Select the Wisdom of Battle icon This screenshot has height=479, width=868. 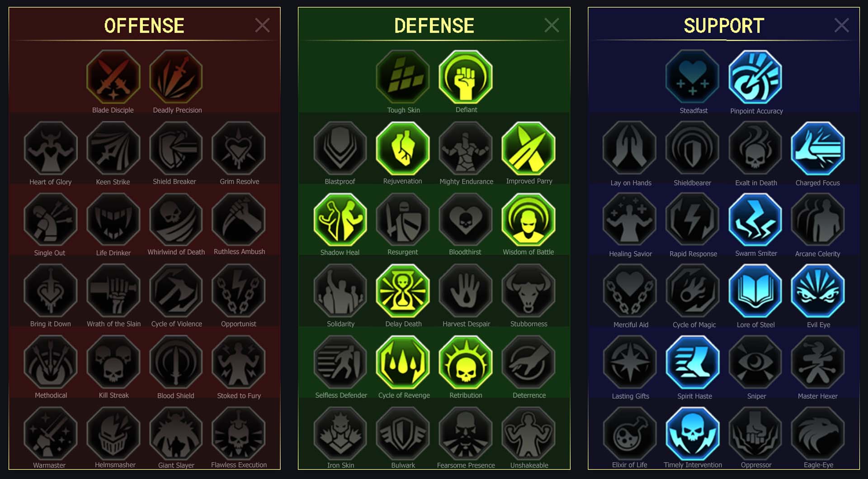(x=528, y=220)
